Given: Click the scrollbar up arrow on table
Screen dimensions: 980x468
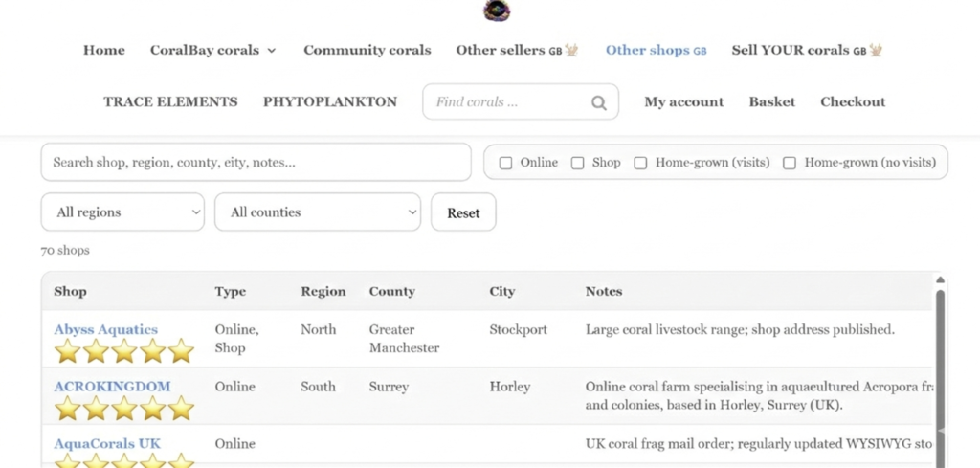Looking at the screenshot, I should (x=940, y=280).
